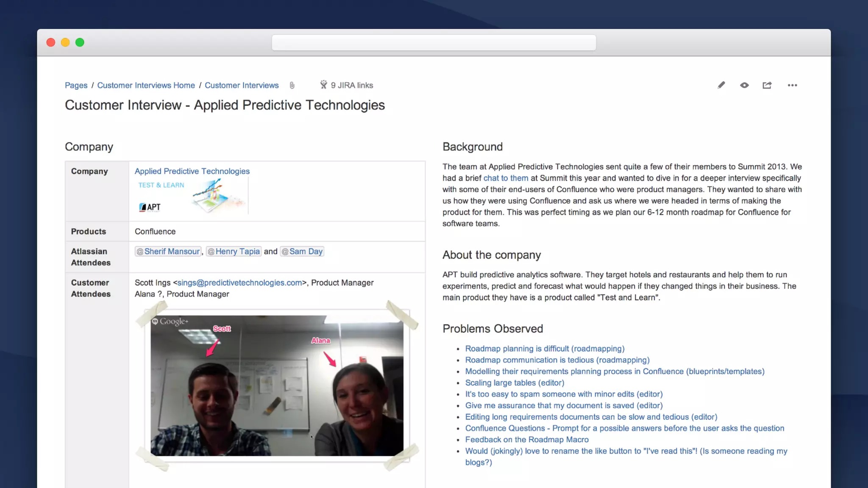
Task: Open Applied Predictive Technologies company link
Action: (x=192, y=171)
